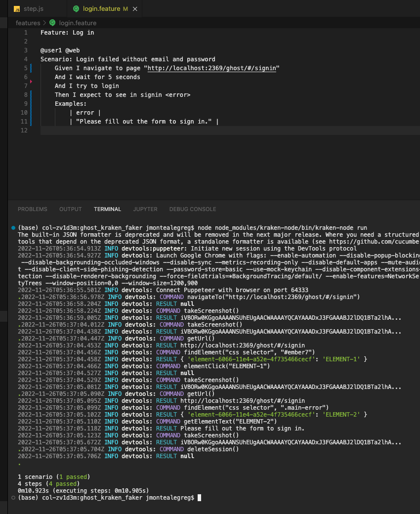This screenshot has width=420, height=514.
Task: Open the JUPYTER panel tab
Action: coord(145,209)
